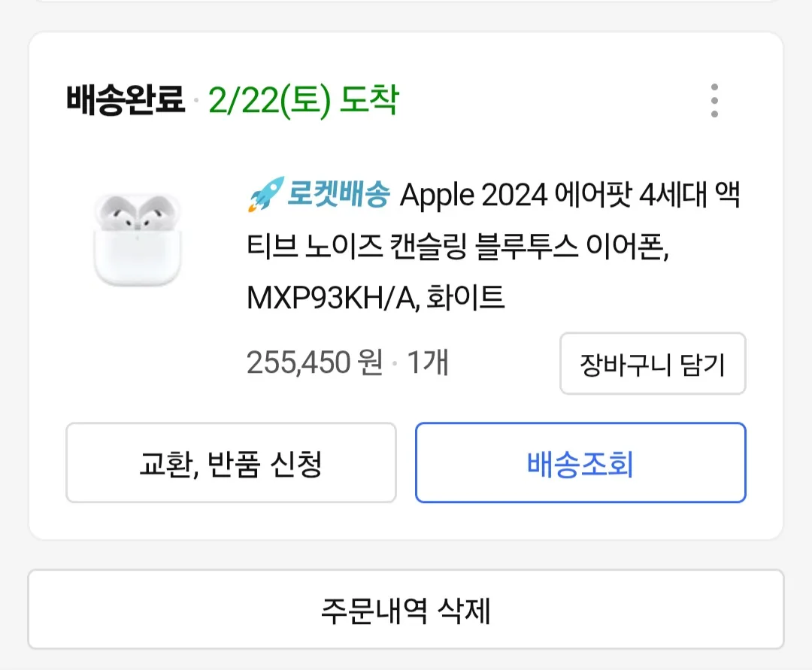The image size is (812, 670).
Task: Tap the separator dot after 배송완료
Action: click(196, 100)
